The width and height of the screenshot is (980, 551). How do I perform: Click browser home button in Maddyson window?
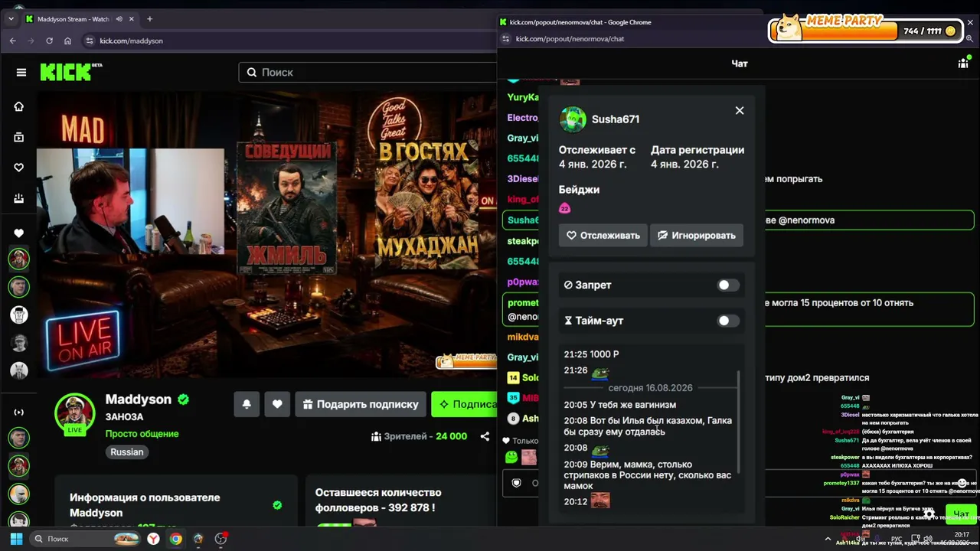(67, 41)
